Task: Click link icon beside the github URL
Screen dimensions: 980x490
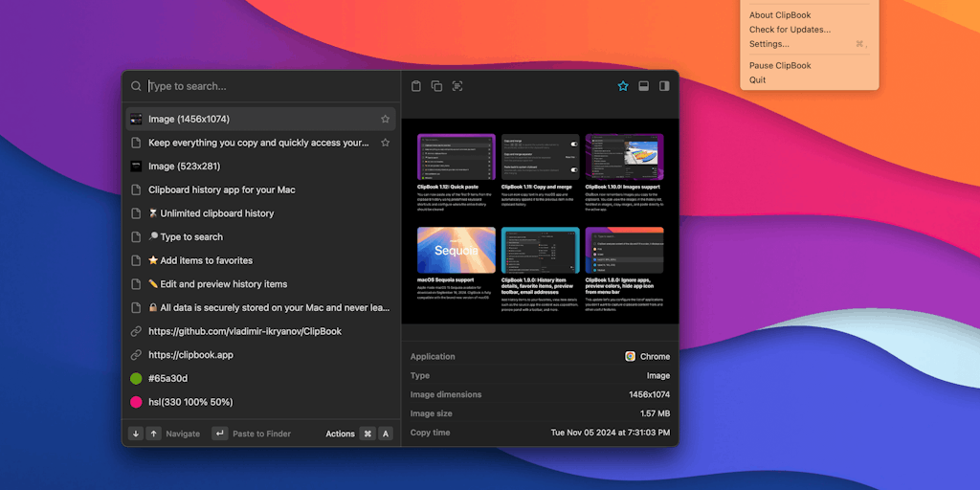Action: click(x=136, y=331)
